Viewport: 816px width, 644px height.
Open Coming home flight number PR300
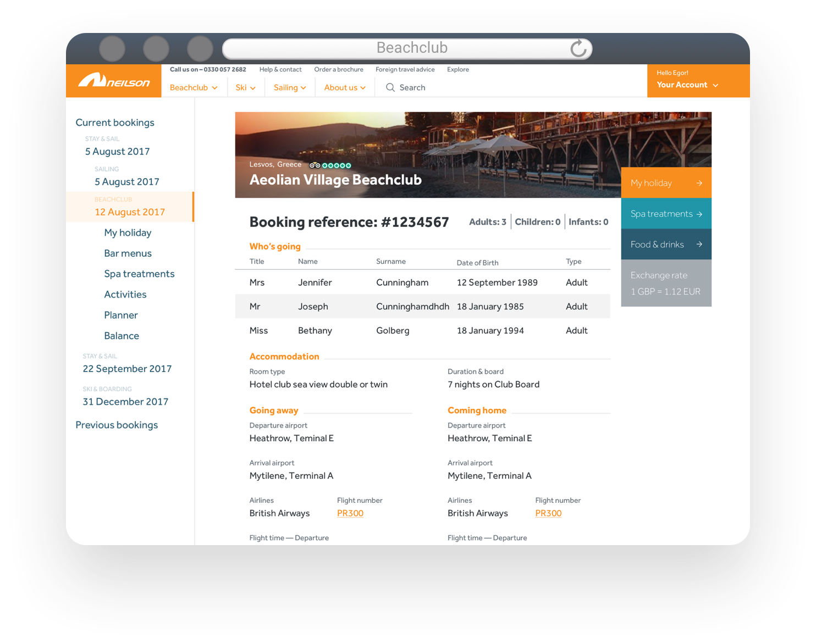pos(548,513)
